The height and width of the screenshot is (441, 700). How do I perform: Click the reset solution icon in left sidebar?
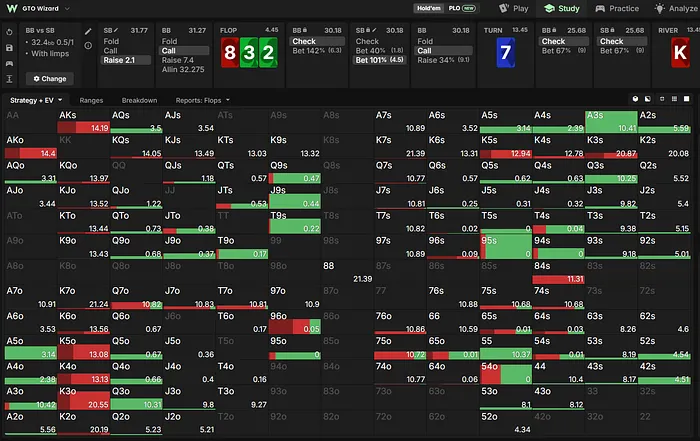9,32
